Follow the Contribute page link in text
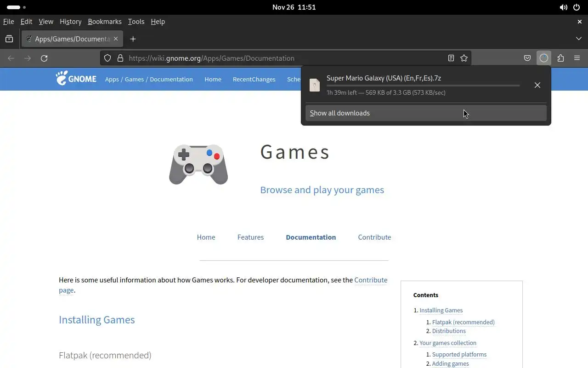588x368 pixels. click(x=371, y=280)
